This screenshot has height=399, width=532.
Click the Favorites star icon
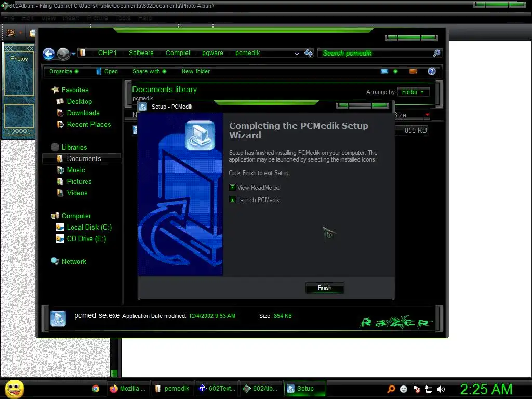click(55, 89)
